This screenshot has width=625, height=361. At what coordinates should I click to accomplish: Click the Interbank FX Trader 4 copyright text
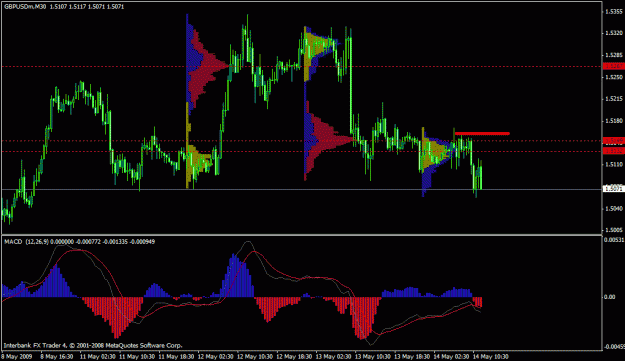[93, 345]
